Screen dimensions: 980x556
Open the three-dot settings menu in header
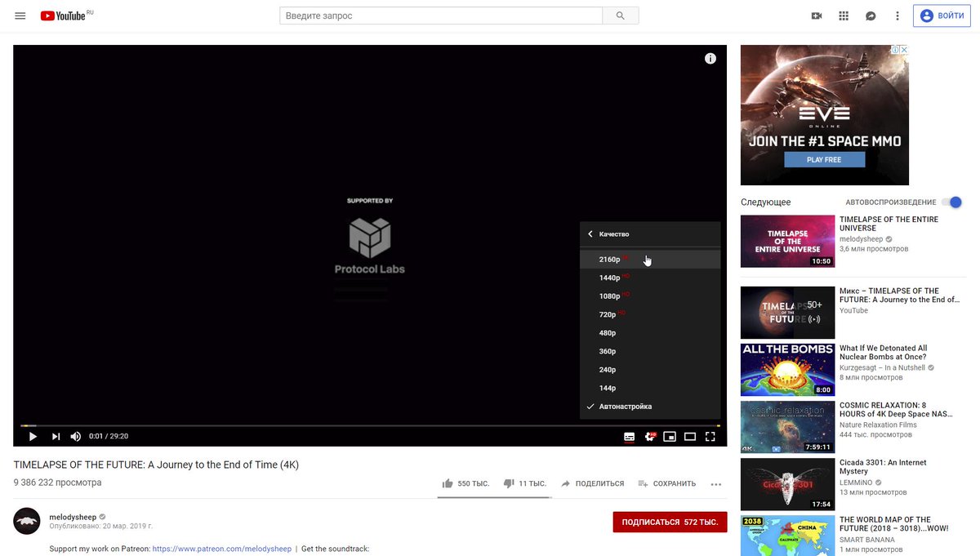click(x=898, y=16)
